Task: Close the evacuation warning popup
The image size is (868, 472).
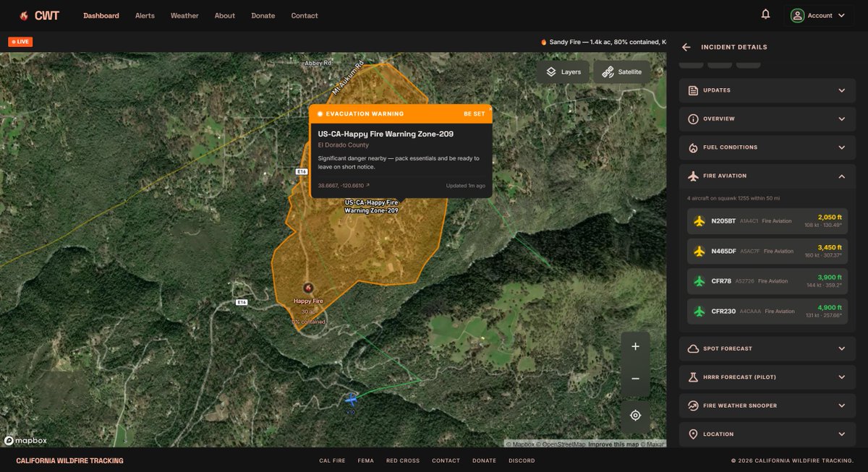Action: (x=490, y=108)
